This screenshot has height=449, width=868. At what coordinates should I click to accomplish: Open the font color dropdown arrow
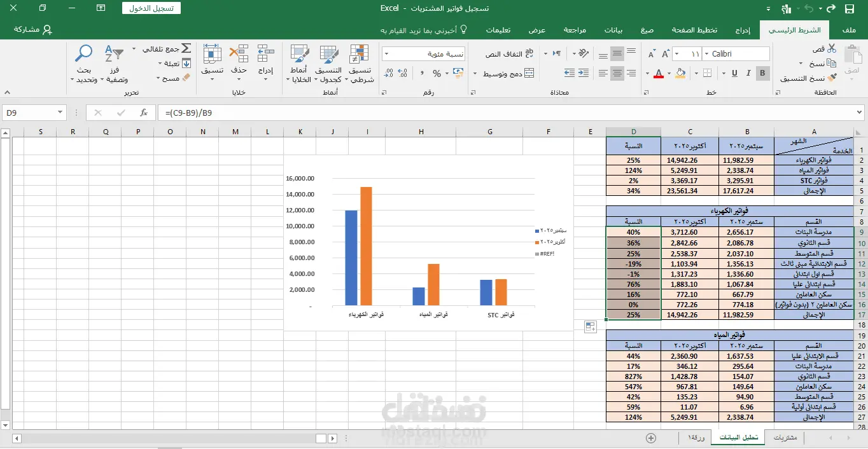648,73
